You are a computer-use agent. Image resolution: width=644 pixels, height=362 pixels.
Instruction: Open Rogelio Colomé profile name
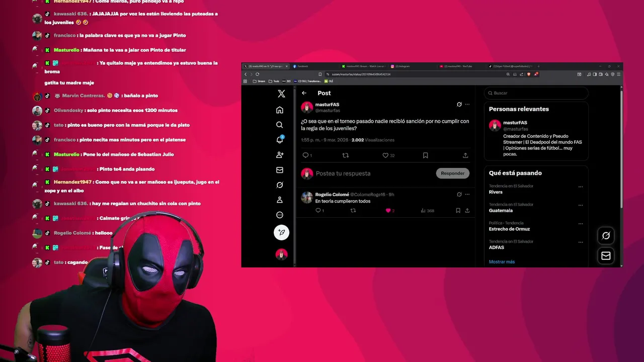tap(332, 195)
